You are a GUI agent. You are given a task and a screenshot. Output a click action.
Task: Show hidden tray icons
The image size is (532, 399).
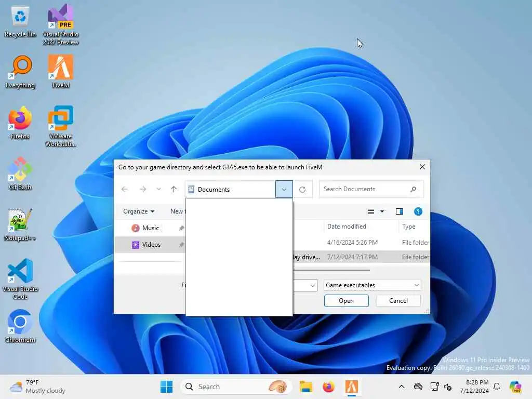(x=402, y=387)
